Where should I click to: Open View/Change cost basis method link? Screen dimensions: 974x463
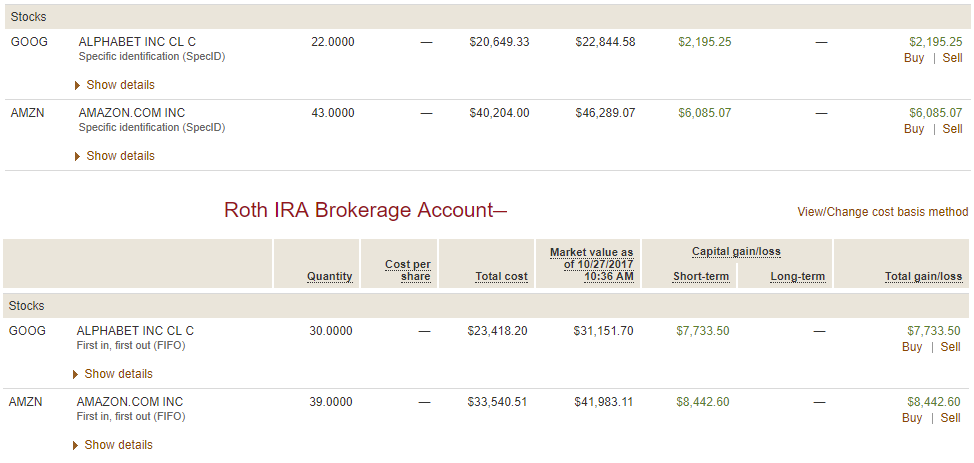883,212
